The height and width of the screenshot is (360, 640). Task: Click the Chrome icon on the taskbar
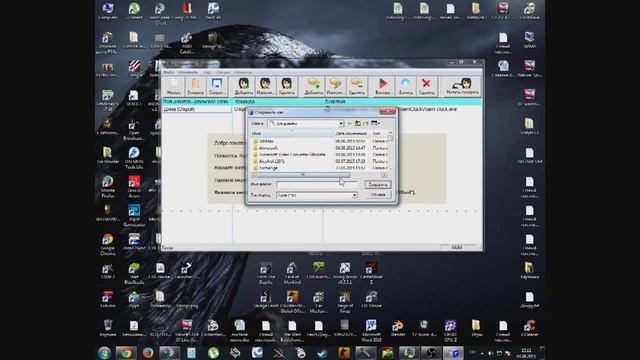point(126,353)
